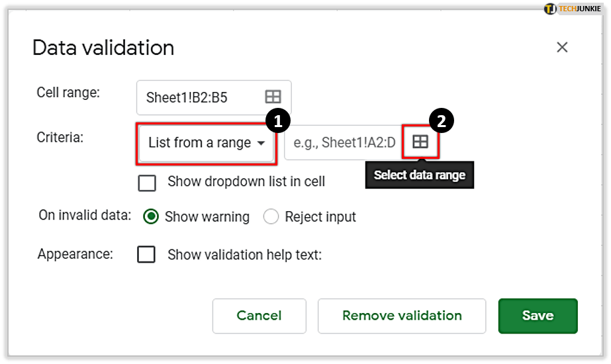
Task: Tick the Show validation help text checkbox
Action: click(146, 254)
